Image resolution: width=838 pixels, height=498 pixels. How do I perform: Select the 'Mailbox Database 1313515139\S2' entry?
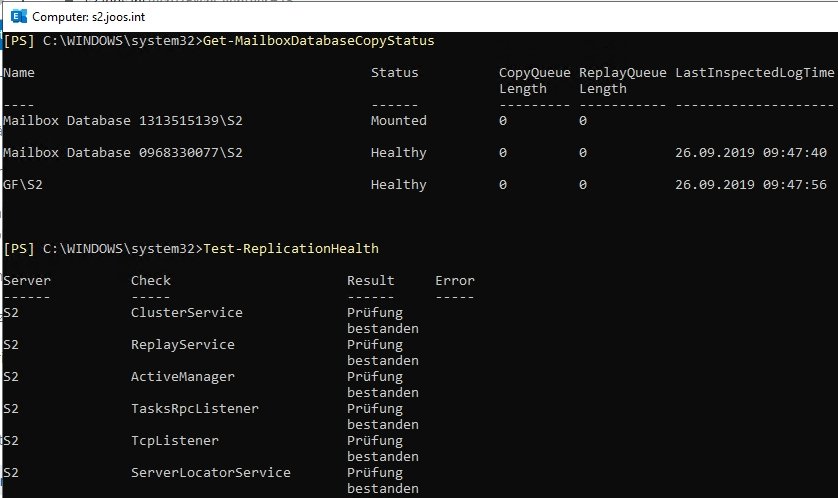coord(123,121)
